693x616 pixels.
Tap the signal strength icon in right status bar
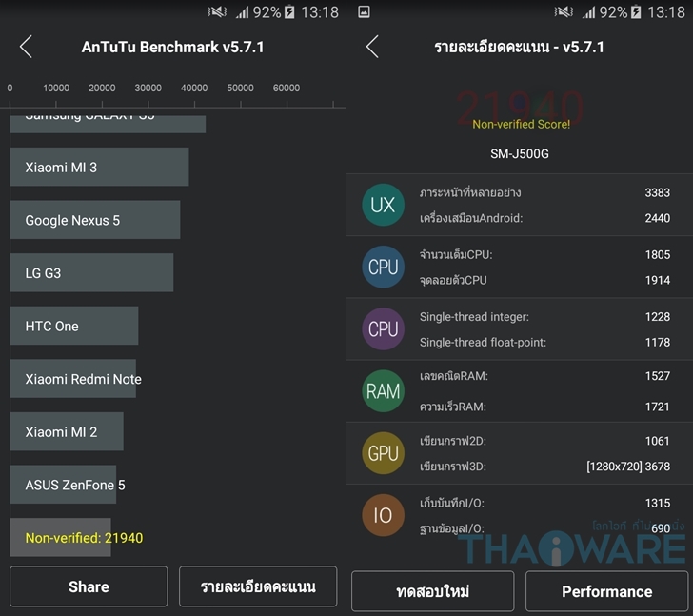coord(588,12)
